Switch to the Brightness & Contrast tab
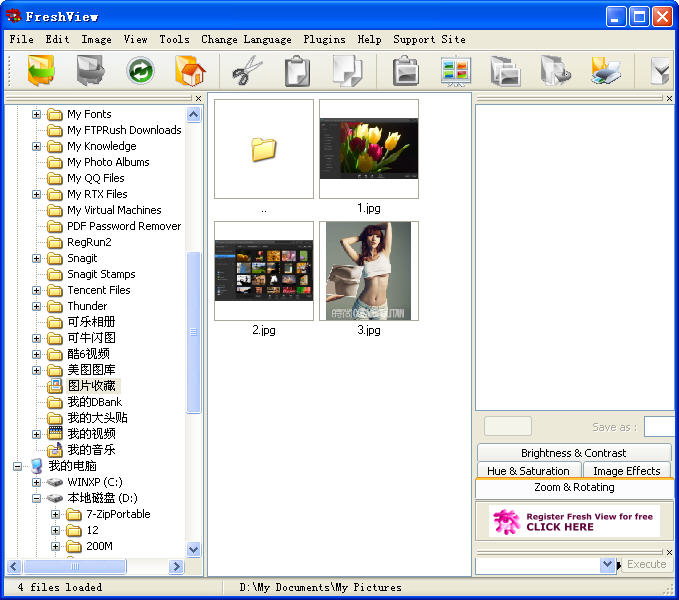 click(573, 453)
